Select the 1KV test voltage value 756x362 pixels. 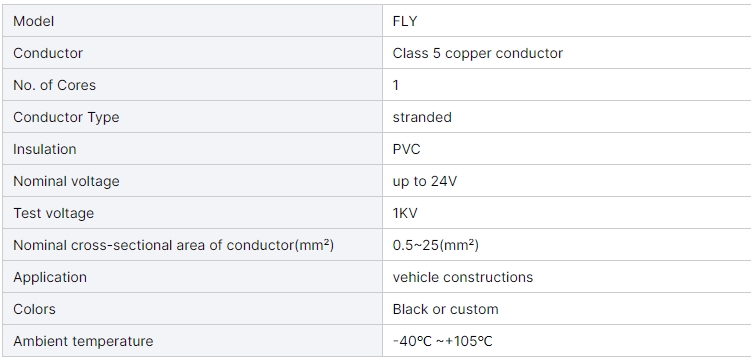[405, 213]
